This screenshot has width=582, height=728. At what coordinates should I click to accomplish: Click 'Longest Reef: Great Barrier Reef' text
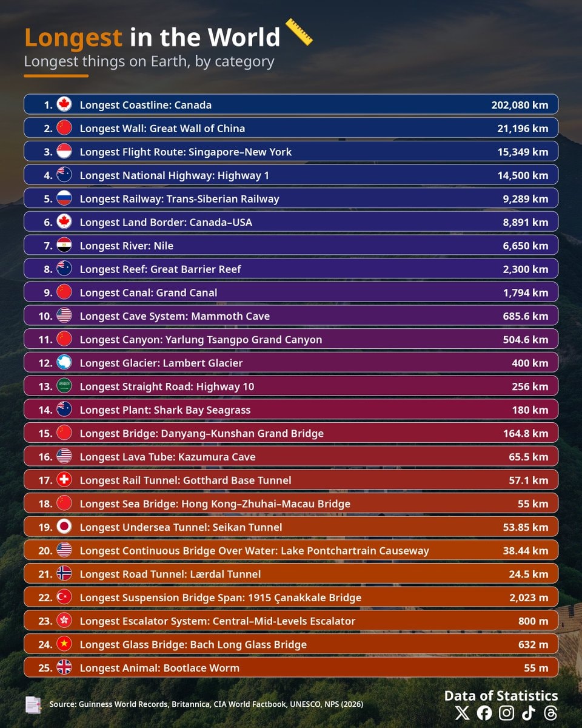161,269
